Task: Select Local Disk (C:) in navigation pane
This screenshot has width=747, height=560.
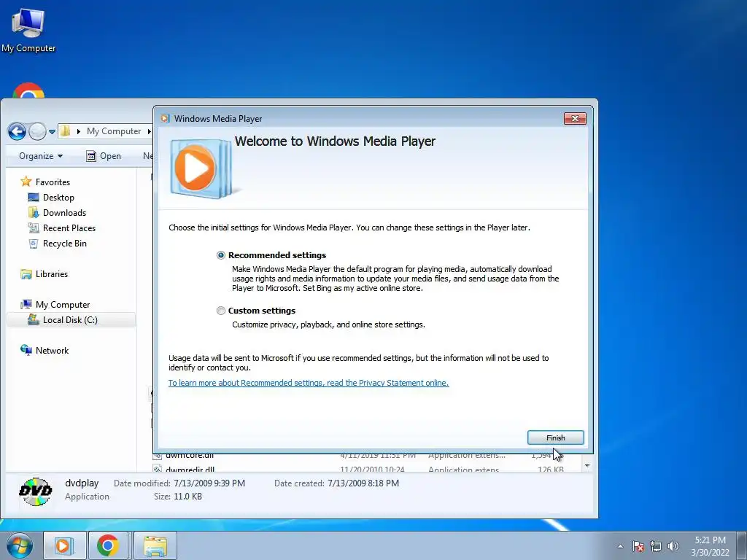Action: (x=71, y=319)
